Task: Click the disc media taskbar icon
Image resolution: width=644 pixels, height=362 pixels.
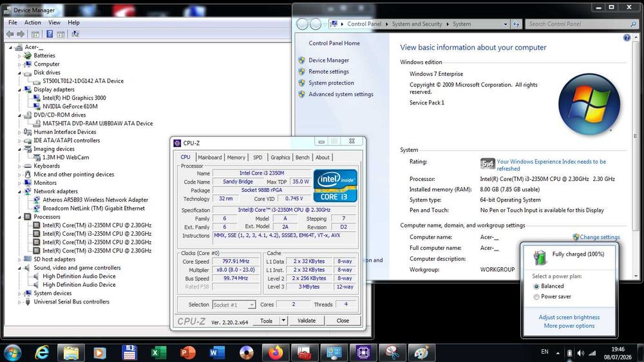Action: tap(247, 352)
